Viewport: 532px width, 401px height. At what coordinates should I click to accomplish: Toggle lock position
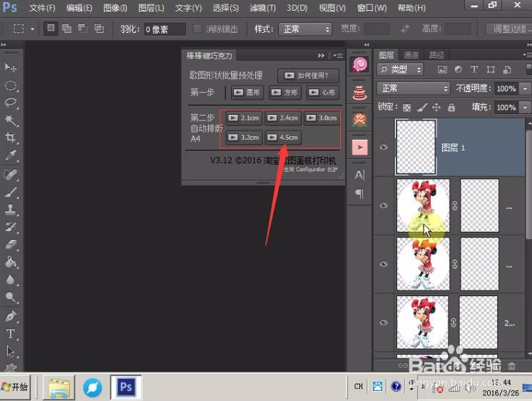pyautogui.click(x=436, y=108)
